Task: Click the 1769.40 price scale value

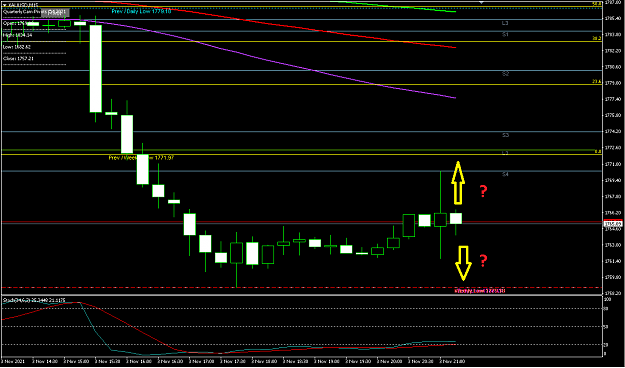Action: [x=614, y=180]
